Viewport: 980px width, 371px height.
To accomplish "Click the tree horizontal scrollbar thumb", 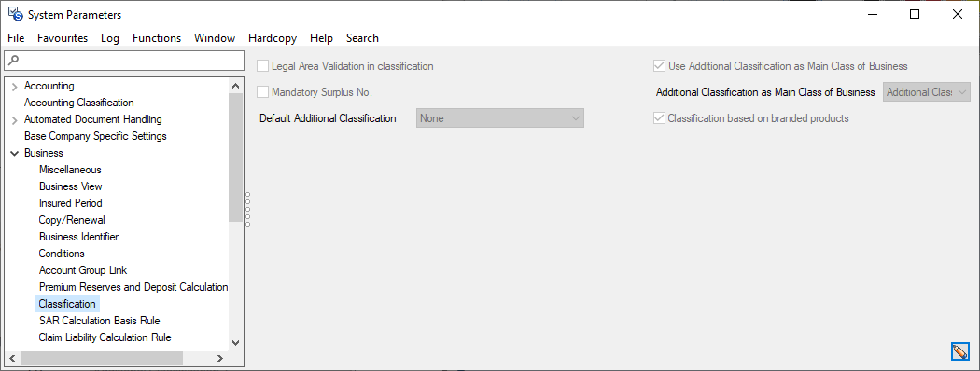I will [x=101, y=359].
